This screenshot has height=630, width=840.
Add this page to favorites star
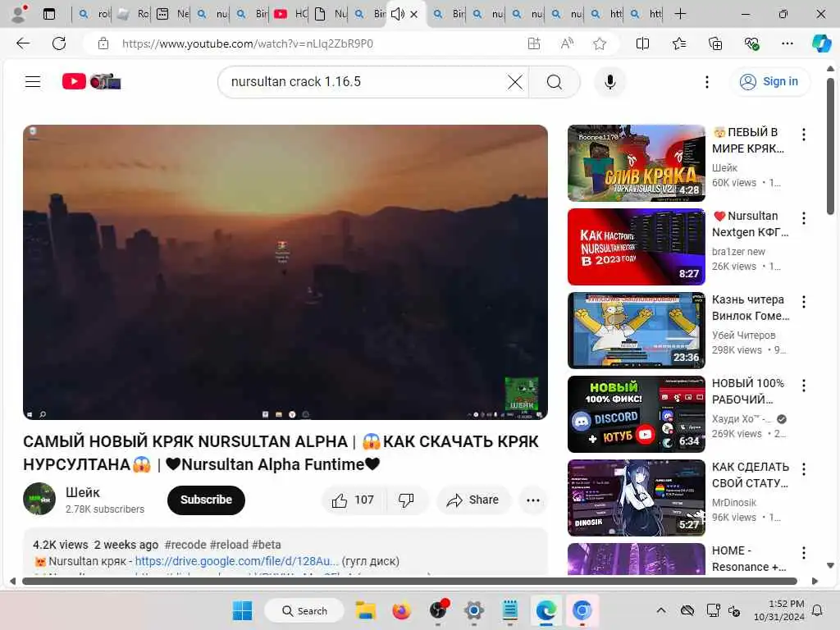(x=600, y=43)
